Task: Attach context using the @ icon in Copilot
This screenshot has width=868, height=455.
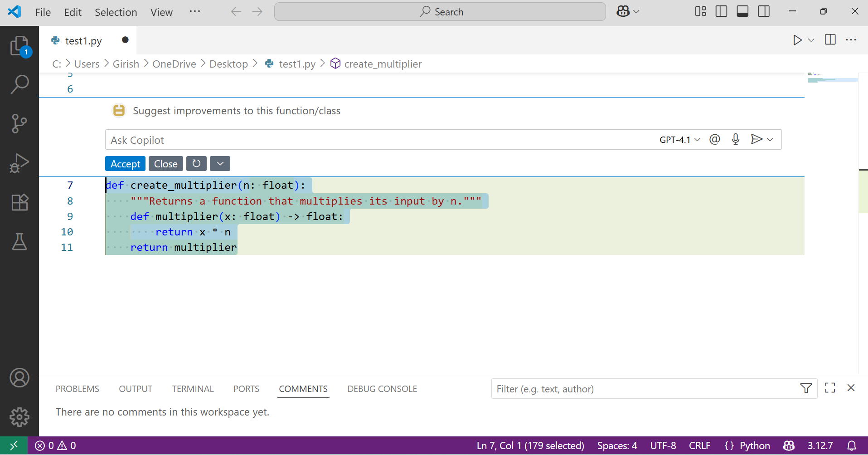Action: point(714,139)
